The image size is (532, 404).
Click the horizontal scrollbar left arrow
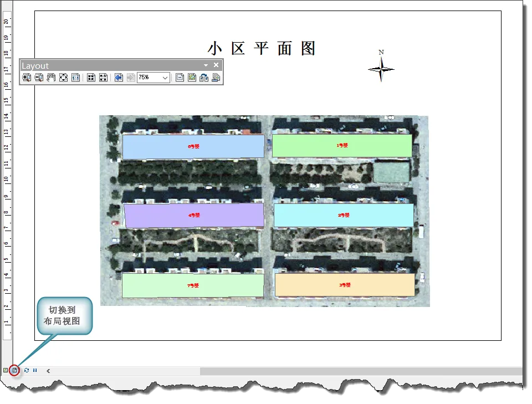(x=49, y=371)
